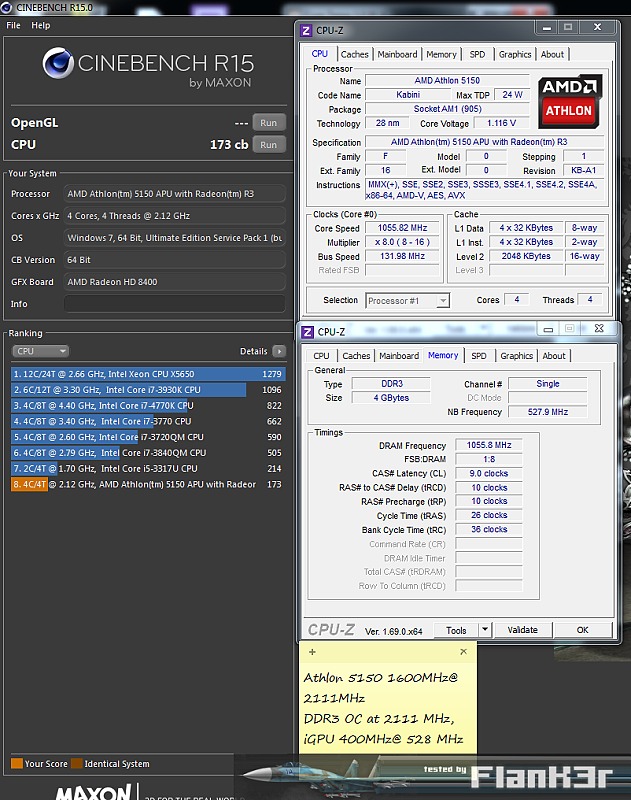Switch to Memory tab in top CPU-Z window
Image resolution: width=631 pixels, height=800 pixels.
point(441,54)
